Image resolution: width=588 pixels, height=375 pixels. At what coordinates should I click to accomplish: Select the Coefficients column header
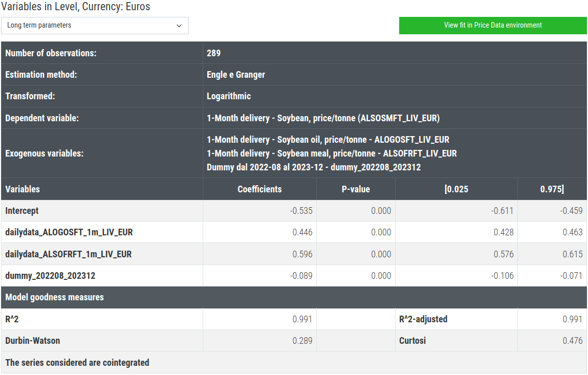[259, 189]
